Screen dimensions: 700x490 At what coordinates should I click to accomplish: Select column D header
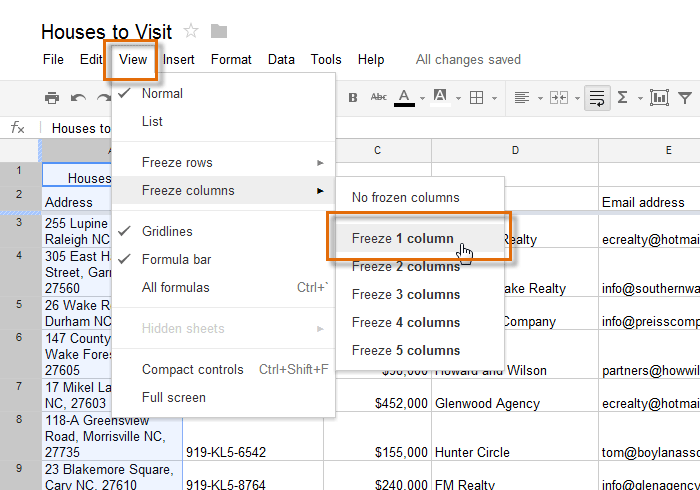pyautogui.click(x=515, y=150)
